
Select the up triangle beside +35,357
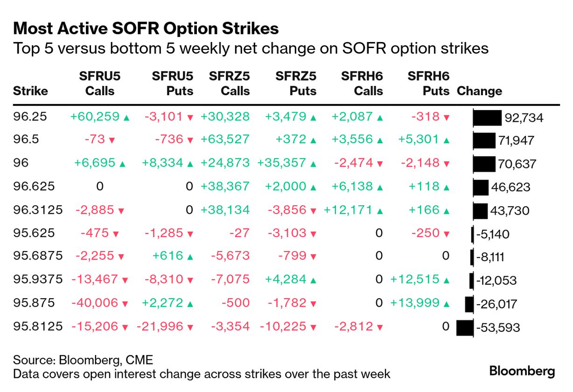click(313, 164)
